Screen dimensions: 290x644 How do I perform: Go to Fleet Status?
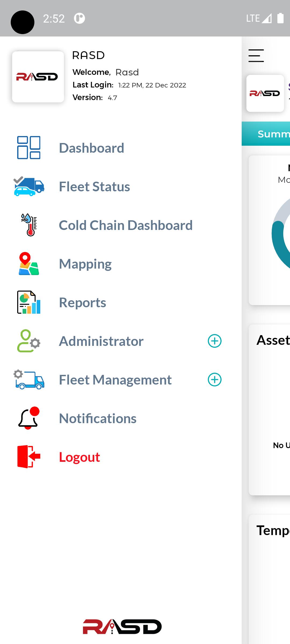click(x=95, y=186)
